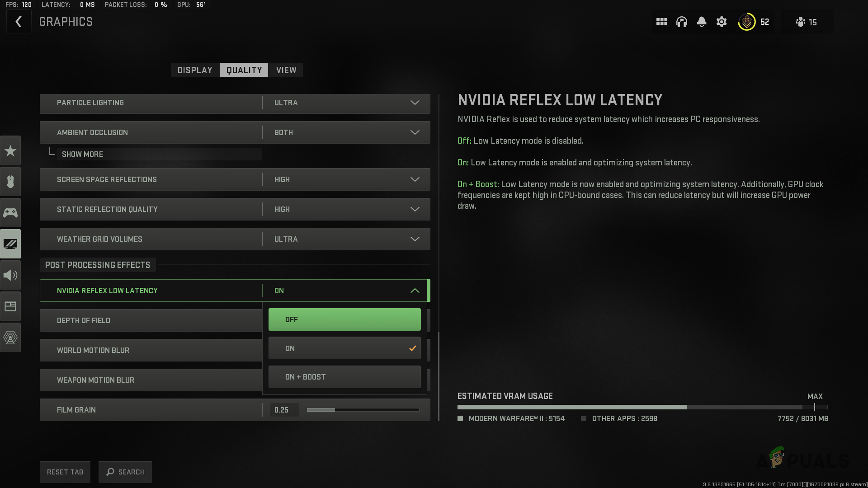
Task: Open keyboard and mouse settings
Action: pos(10,181)
